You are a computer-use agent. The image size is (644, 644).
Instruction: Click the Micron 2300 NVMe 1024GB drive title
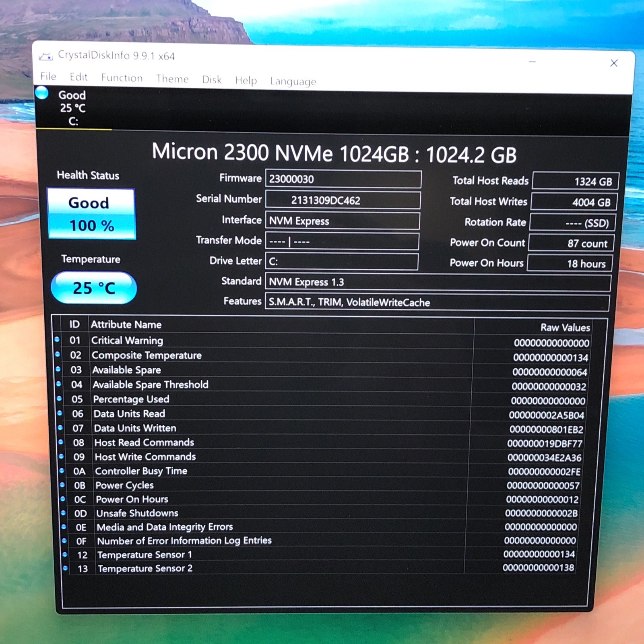click(334, 153)
